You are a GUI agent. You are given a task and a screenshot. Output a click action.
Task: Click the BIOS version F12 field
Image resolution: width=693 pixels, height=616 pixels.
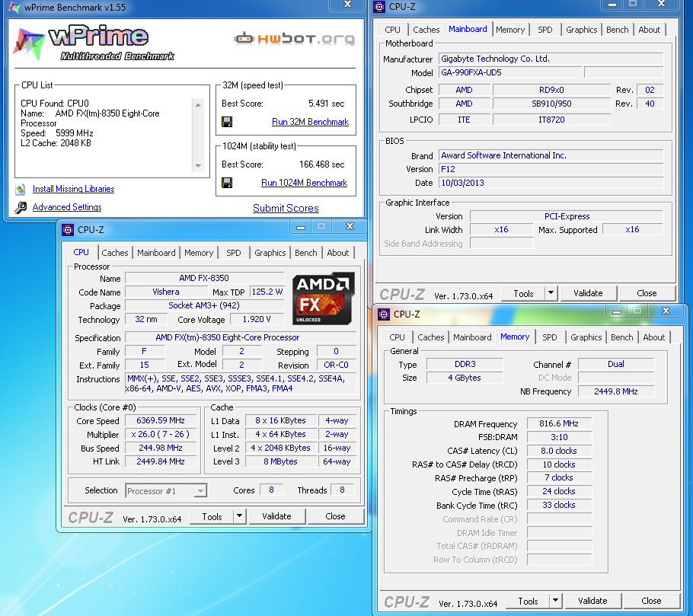pos(551,169)
